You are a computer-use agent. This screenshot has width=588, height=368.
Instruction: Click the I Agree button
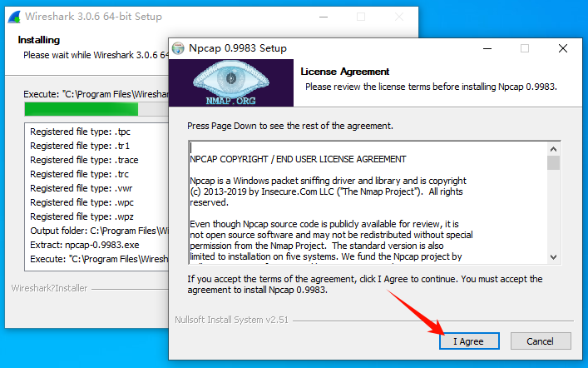[x=469, y=341]
